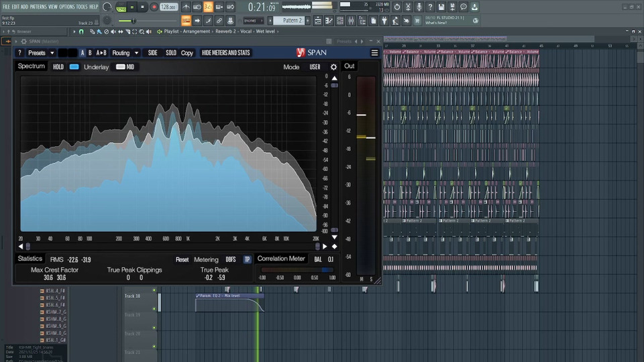Open the SPAN hamburger menu
The height and width of the screenshot is (362, 644).
tap(374, 52)
